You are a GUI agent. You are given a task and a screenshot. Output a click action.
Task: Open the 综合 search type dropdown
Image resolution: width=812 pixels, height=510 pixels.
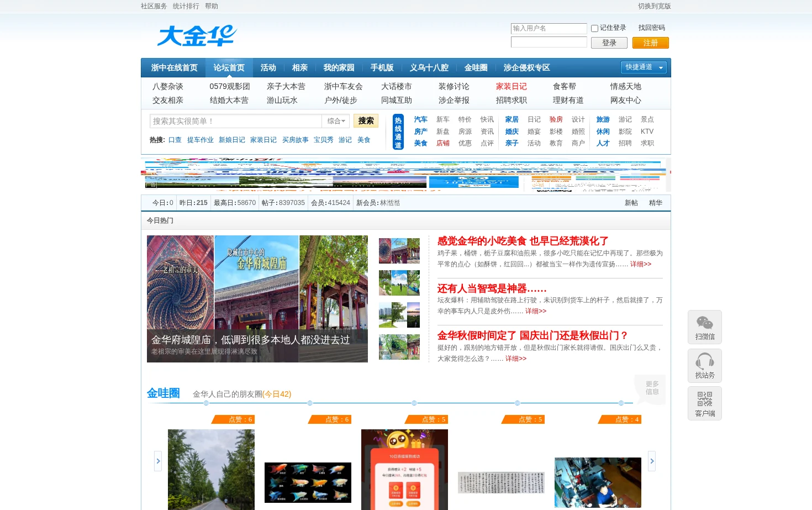coord(336,121)
